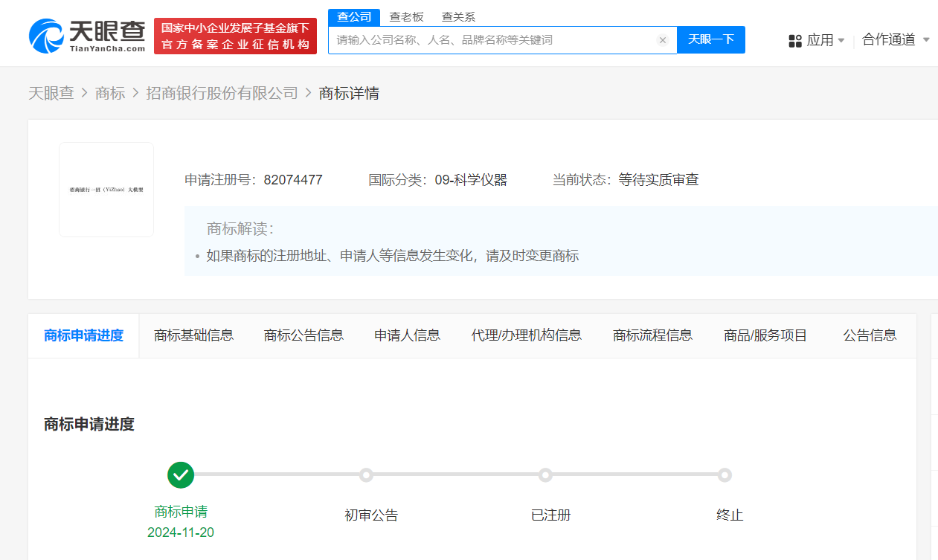Select the 初审公告 progress step circle

coord(366,475)
